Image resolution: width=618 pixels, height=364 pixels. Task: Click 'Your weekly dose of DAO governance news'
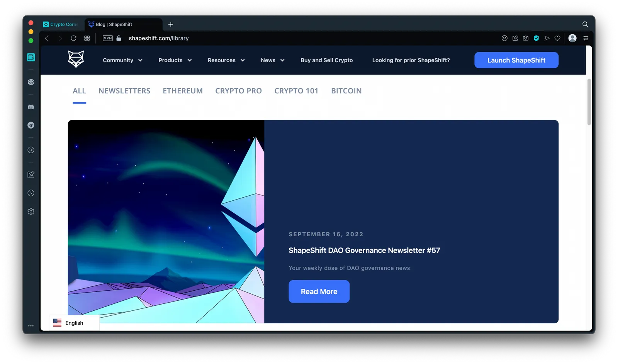coord(349,268)
